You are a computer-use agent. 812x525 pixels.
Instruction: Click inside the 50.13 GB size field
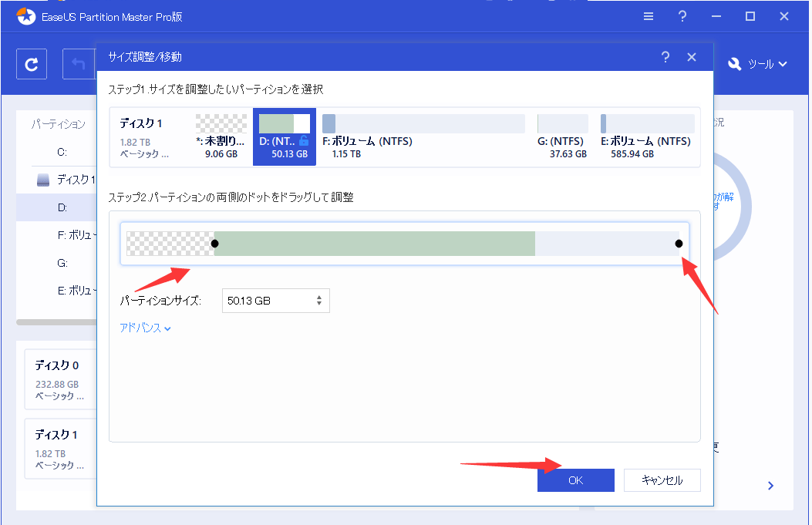click(x=262, y=301)
